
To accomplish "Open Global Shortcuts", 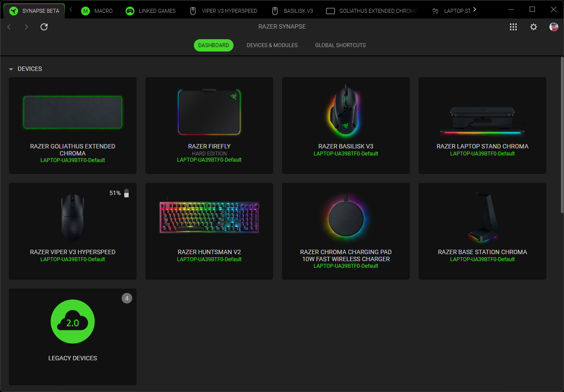I will [x=341, y=45].
